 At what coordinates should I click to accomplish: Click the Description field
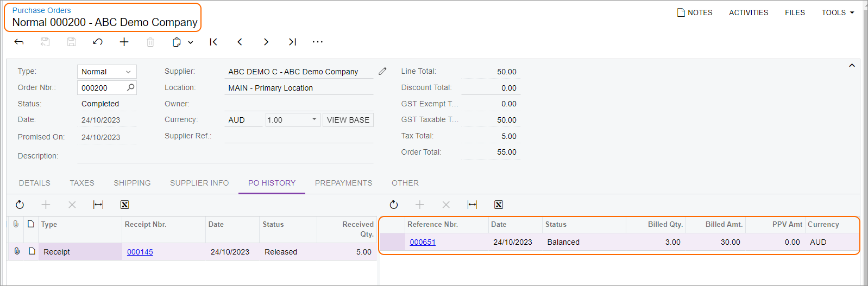point(225,156)
